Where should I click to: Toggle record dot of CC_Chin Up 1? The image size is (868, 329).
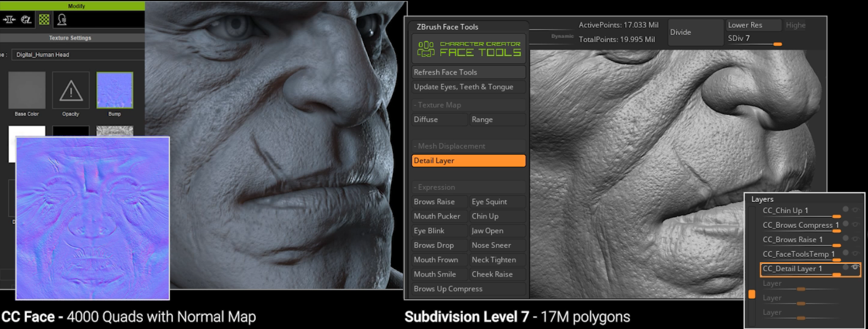pos(845,209)
